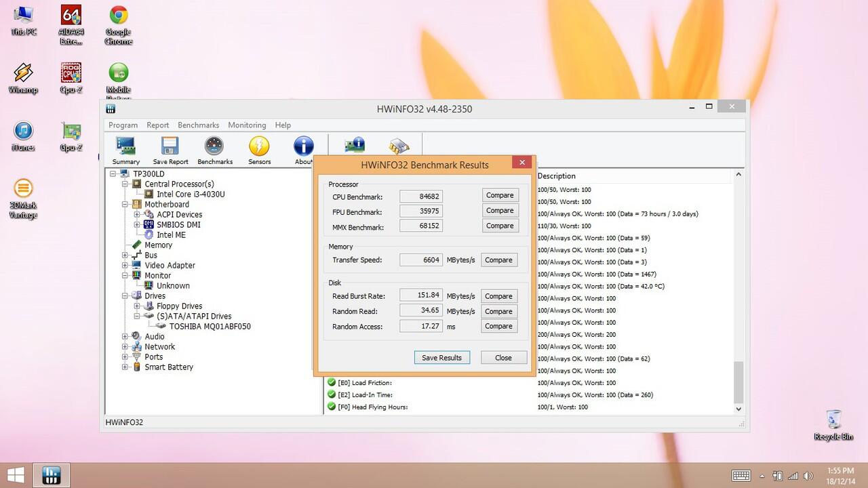Click the Windows Start button
Screen dimensions: 868x488
pyautogui.click(x=16, y=474)
